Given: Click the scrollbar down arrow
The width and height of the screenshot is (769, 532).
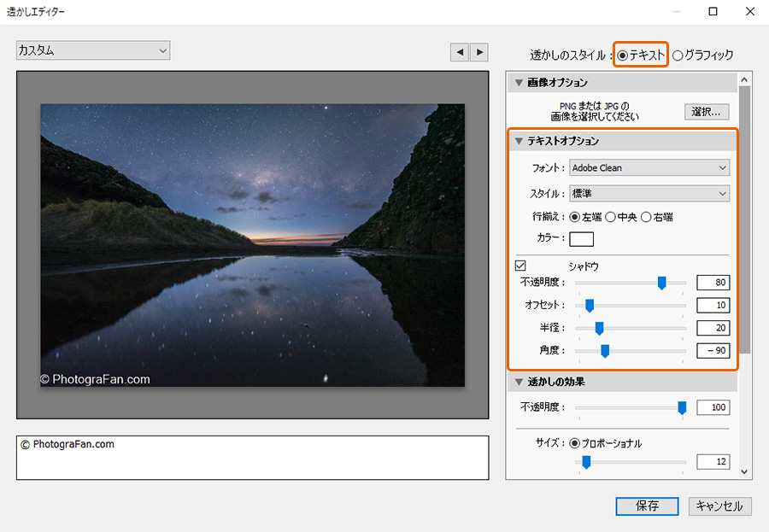Looking at the screenshot, I should pyautogui.click(x=744, y=471).
